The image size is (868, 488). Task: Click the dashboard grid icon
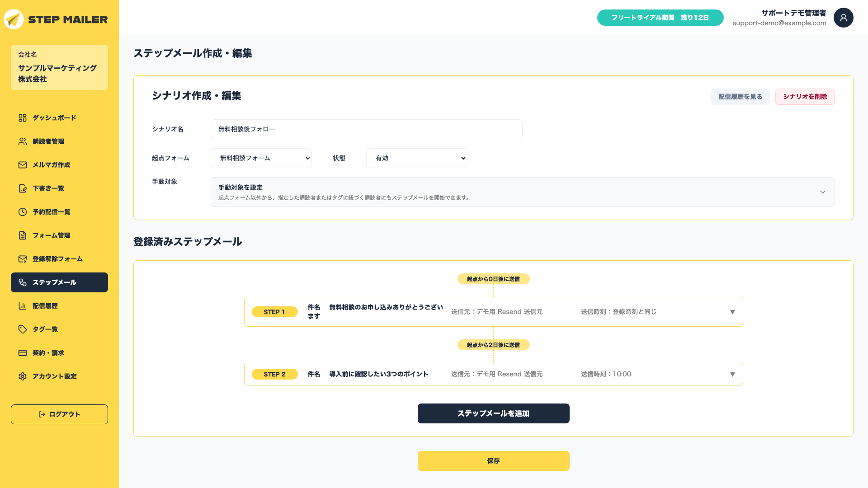(23, 118)
